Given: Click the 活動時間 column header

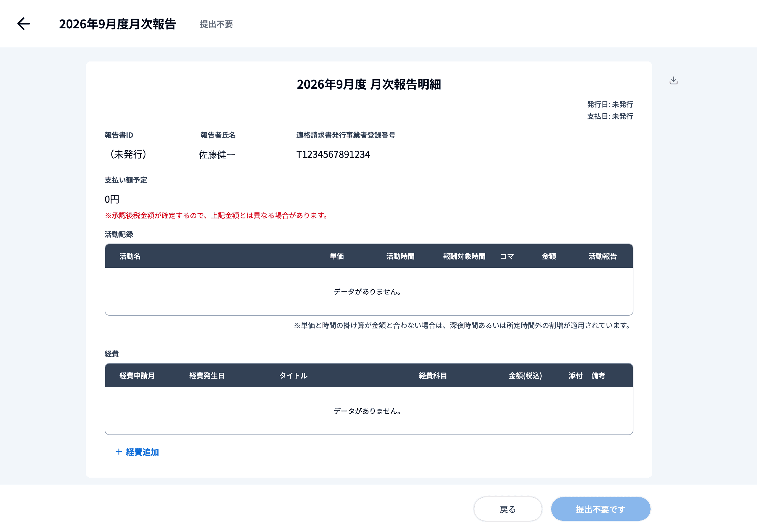Looking at the screenshot, I should click(x=400, y=256).
